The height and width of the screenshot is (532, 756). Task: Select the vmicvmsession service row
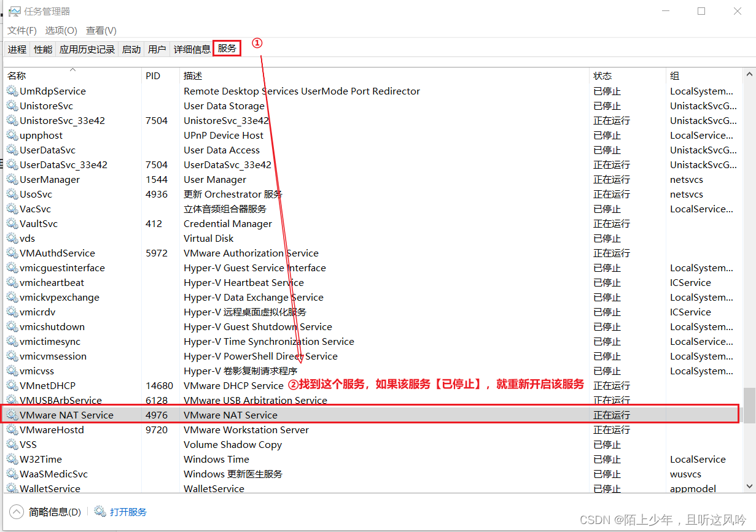(x=372, y=356)
